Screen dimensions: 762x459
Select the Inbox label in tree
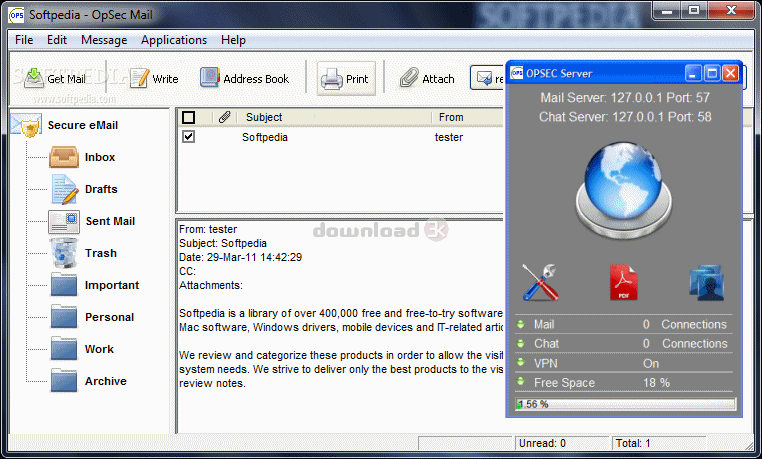(100, 157)
